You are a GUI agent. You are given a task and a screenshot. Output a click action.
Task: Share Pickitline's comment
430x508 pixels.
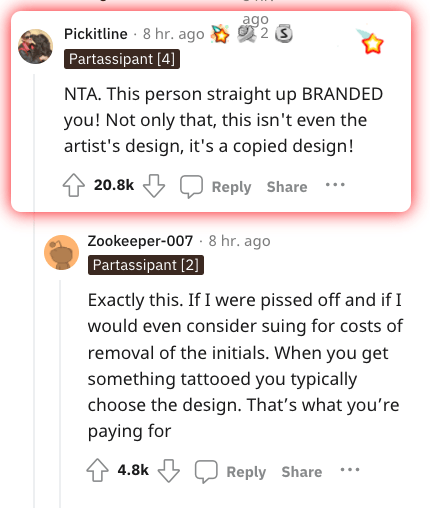click(287, 187)
